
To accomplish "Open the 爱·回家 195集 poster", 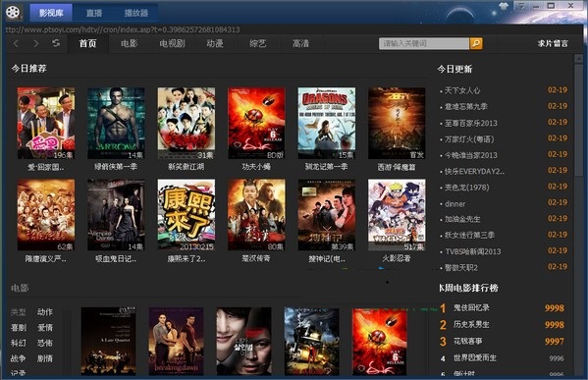I will tap(46, 124).
